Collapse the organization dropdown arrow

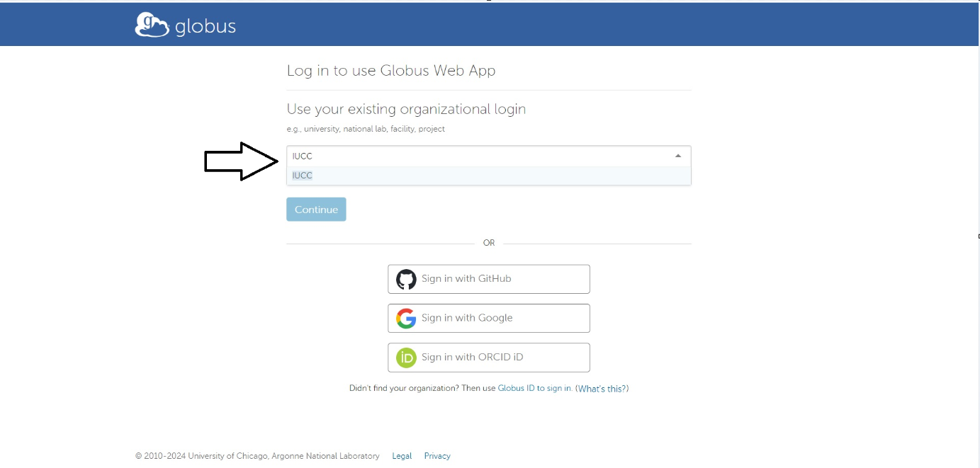[678, 156]
